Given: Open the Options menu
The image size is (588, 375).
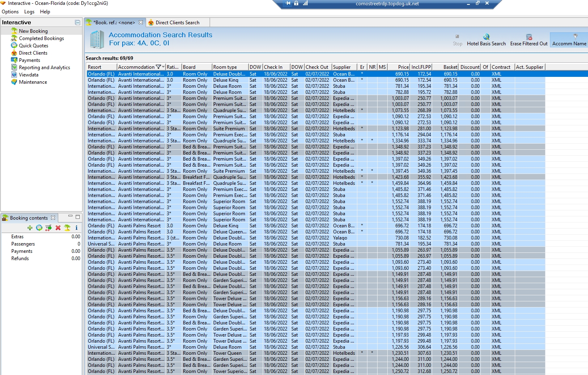Looking at the screenshot, I should (x=10, y=12).
